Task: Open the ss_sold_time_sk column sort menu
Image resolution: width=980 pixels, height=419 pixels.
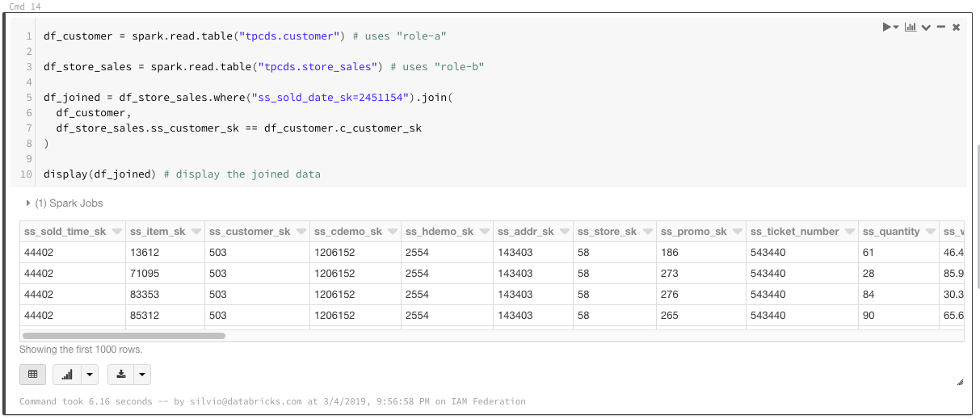Action: click(117, 232)
